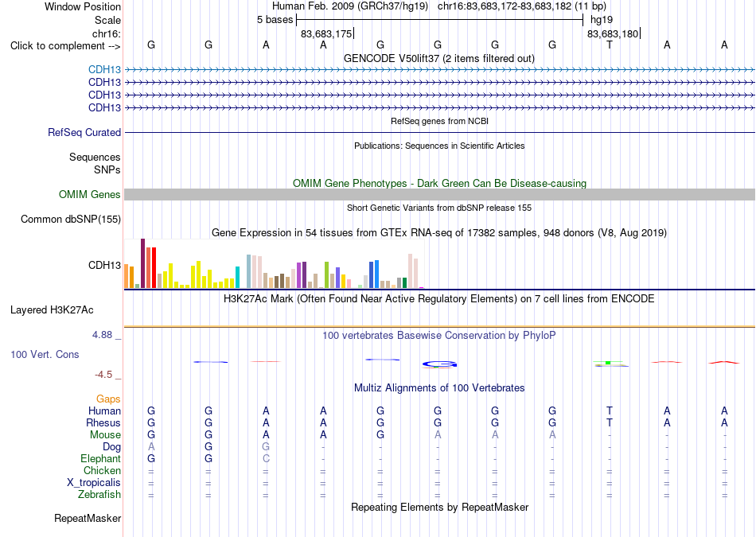
Task: Click the GTEx Gene Expression in 54 tissues title
Action: pyautogui.click(x=439, y=233)
